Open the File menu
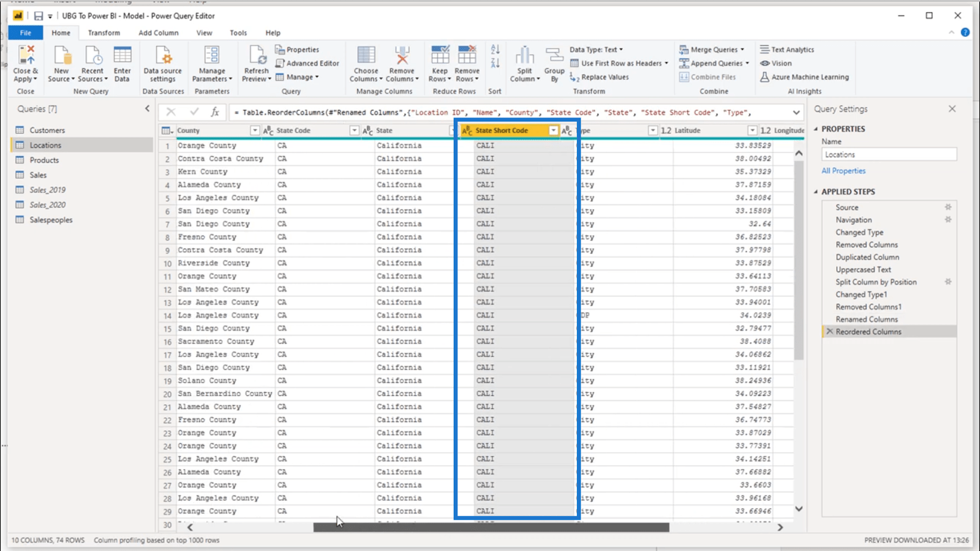 26,32
